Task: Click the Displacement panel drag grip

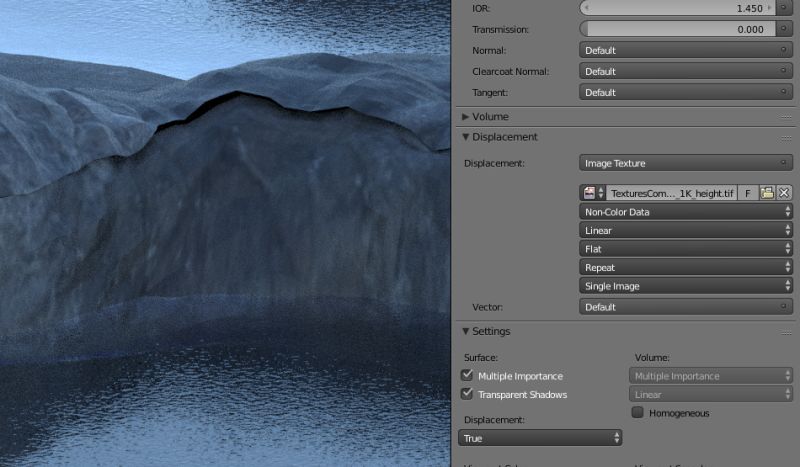Action: coord(786,137)
